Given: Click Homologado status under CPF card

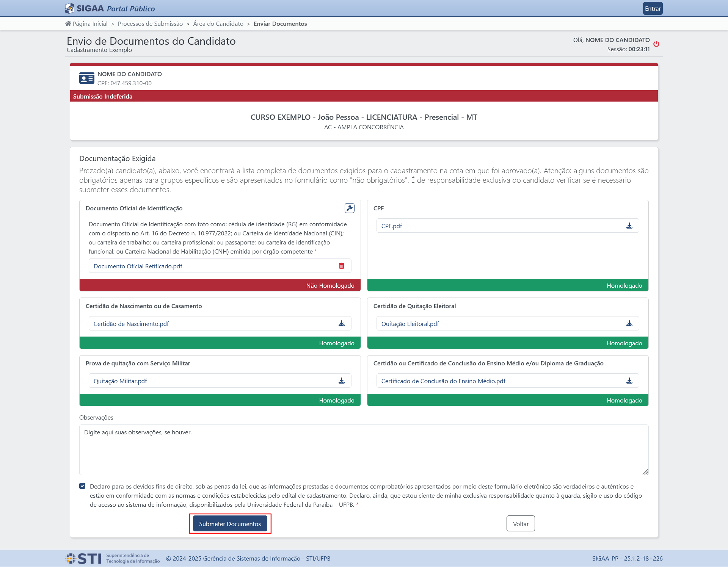Looking at the screenshot, I should click(508, 285).
